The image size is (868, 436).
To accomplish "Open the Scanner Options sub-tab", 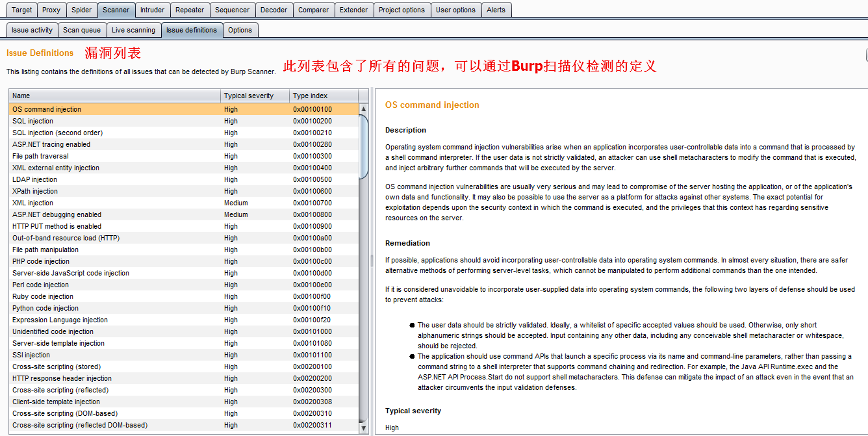I will (240, 30).
